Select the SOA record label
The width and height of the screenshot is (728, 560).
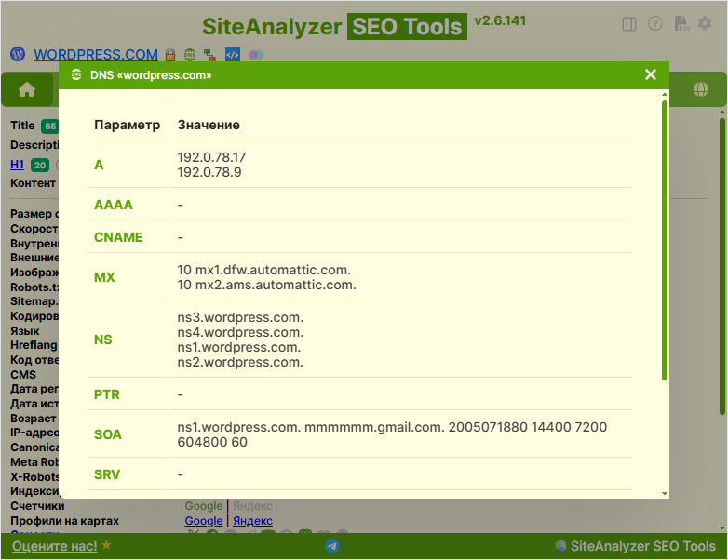click(x=108, y=434)
